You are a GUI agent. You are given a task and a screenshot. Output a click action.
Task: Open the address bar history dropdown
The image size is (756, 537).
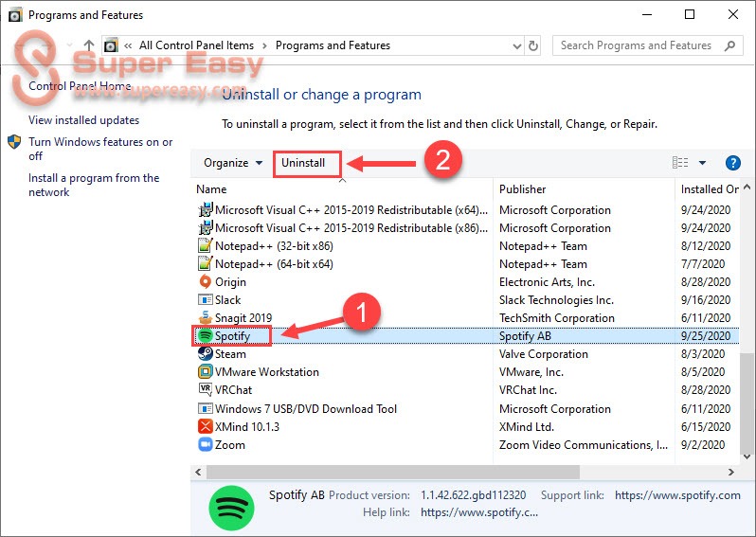coord(517,46)
